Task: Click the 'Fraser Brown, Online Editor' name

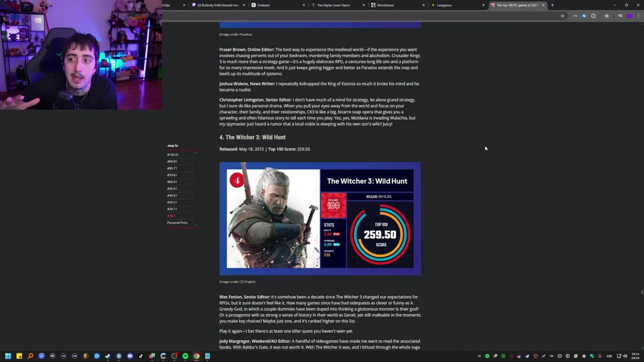Action: (x=247, y=50)
